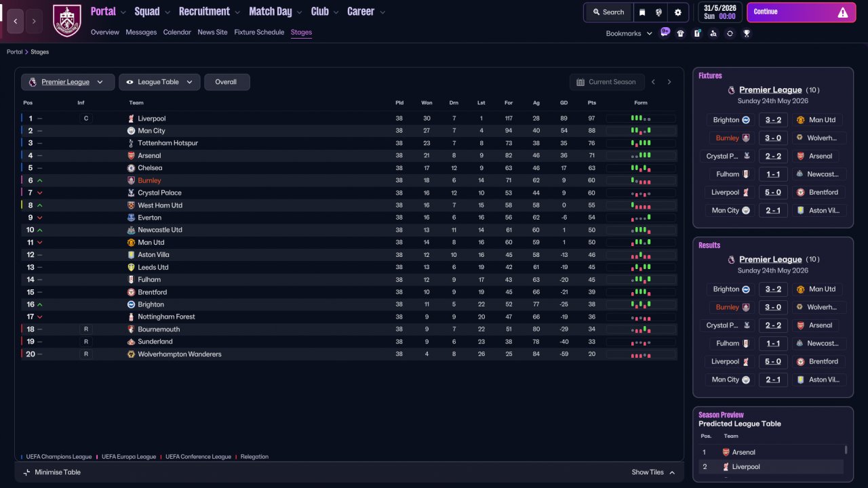This screenshot has width=868, height=488.
Task: Open the Premier League competition dropdown
Action: (x=67, y=82)
